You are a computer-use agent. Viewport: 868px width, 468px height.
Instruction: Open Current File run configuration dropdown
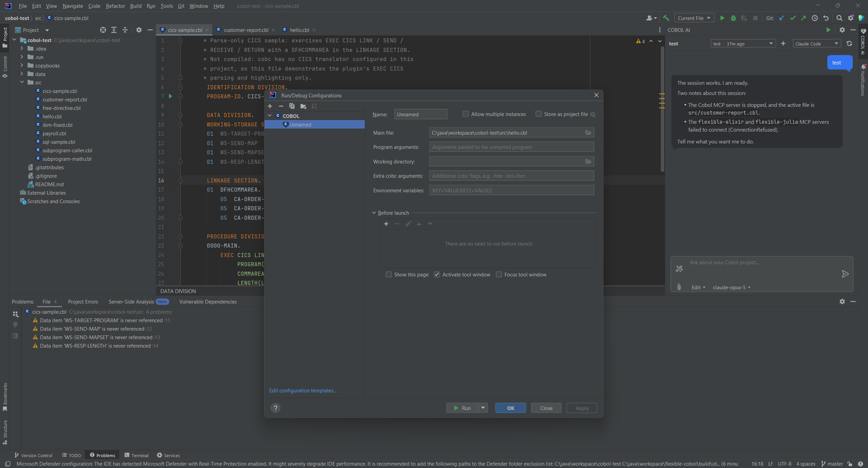pos(694,18)
